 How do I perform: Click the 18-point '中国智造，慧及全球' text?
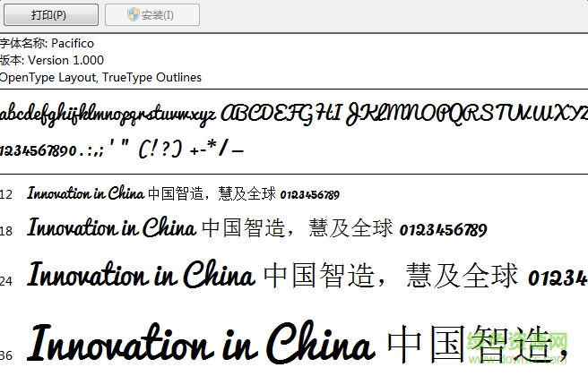[x=298, y=227]
